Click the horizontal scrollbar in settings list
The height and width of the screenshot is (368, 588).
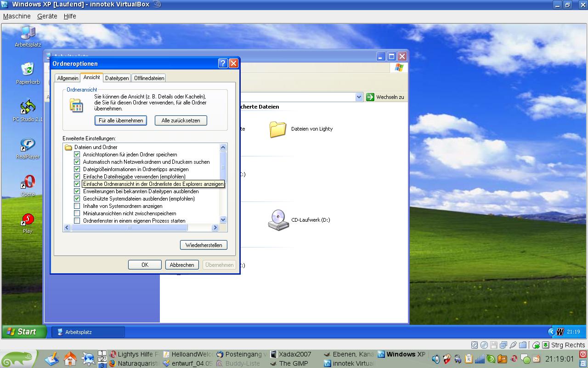(x=129, y=228)
